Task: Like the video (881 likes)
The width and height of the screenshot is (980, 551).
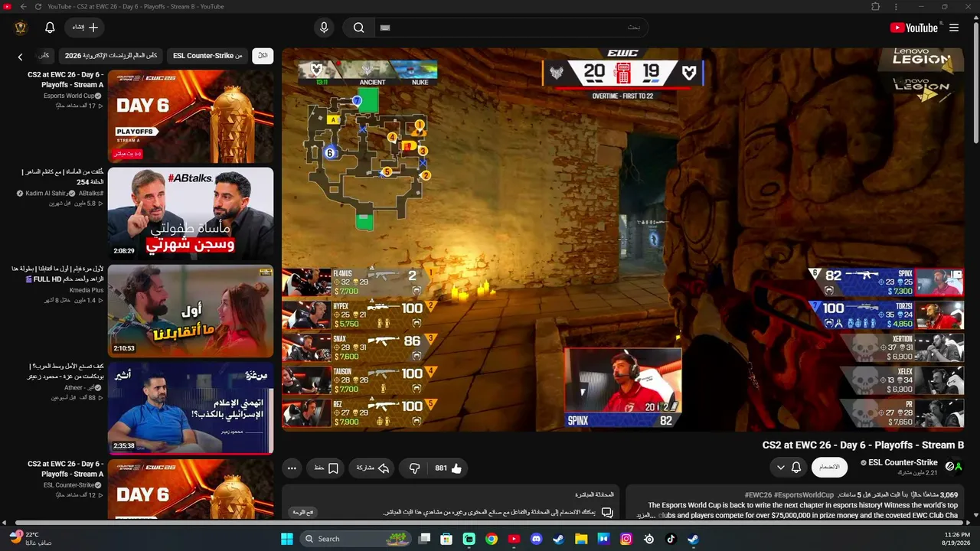Action: click(x=449, y=468)
